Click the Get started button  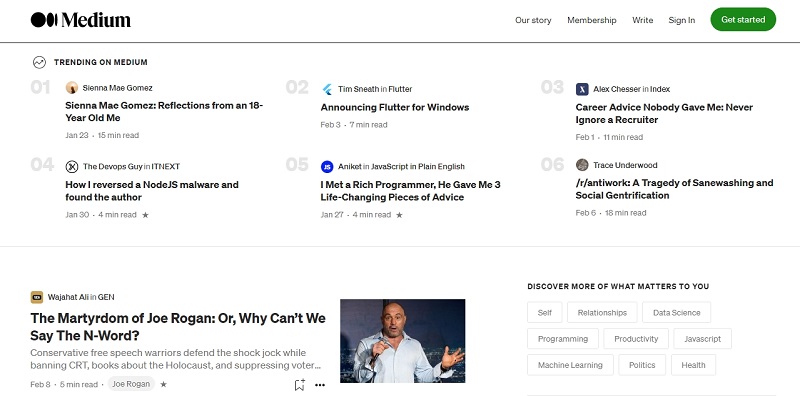point(743,19)
